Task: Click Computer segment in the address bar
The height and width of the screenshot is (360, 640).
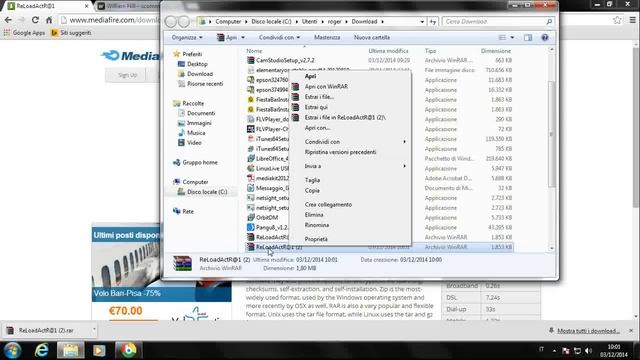Action: click(228, 22)
